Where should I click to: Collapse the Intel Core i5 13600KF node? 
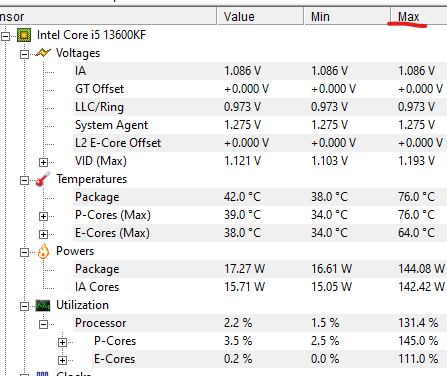coord(5,36)
